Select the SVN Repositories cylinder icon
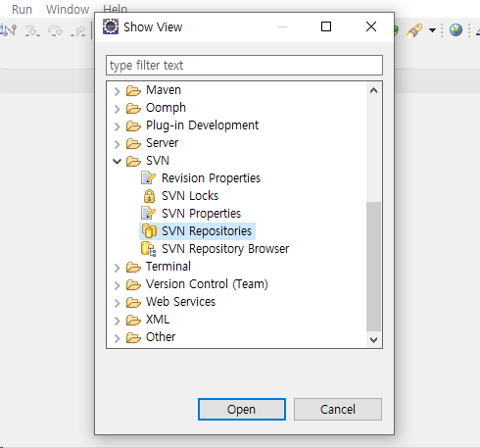 pyautogui.click(x=149, y=231)
